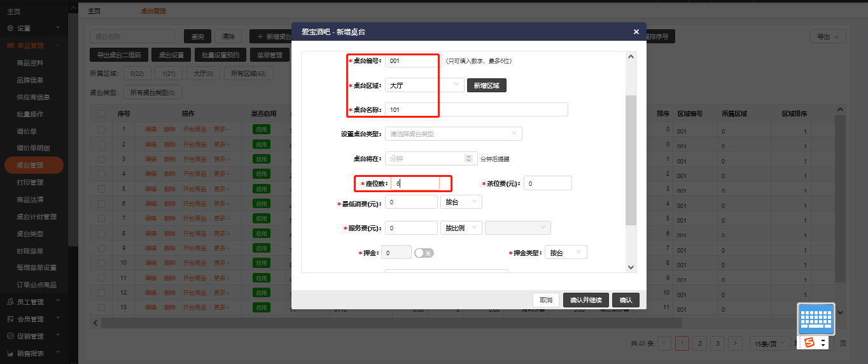Open the empty dropdown next to 按比例
Image resolution: width=868 pixels, height=364 pixels.
[x=518, y=228]
